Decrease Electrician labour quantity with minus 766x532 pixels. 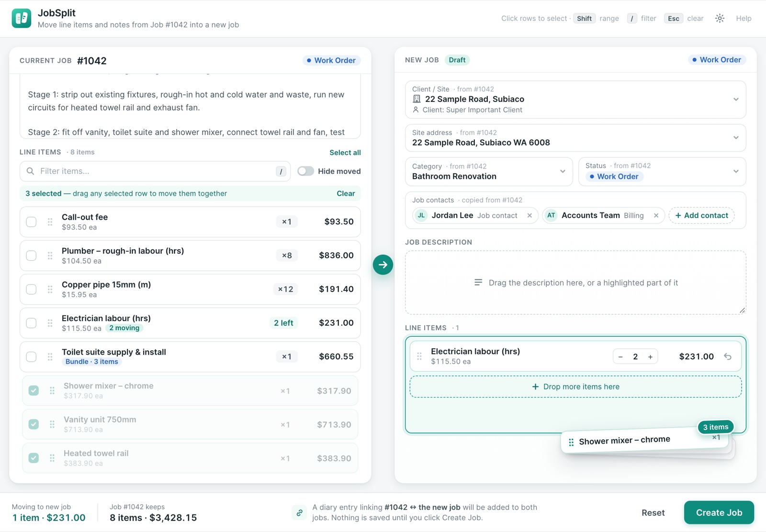click(620, 357)
